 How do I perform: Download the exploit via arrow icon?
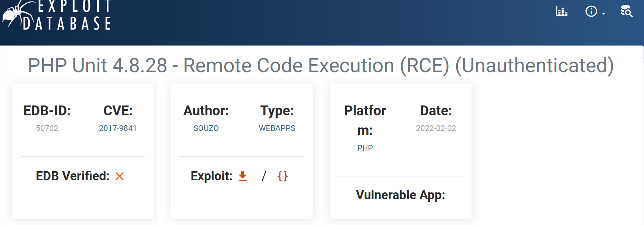[242, 176]
